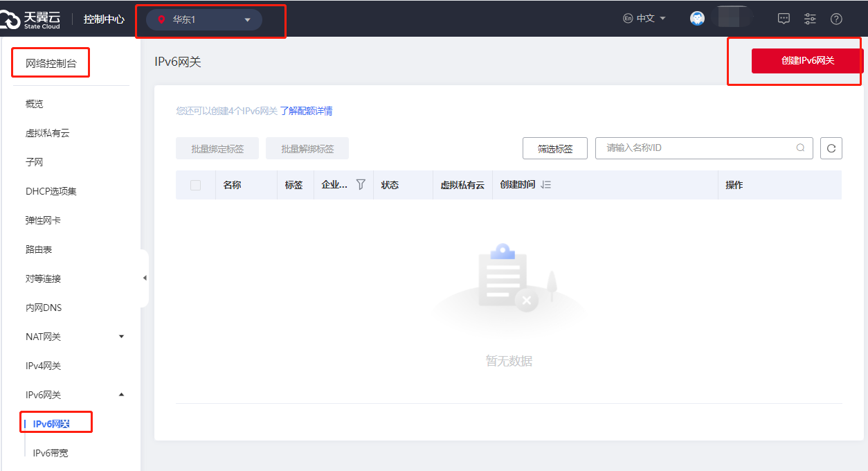
Task: Go to 对等连接 page
Action: coord(44,278)
